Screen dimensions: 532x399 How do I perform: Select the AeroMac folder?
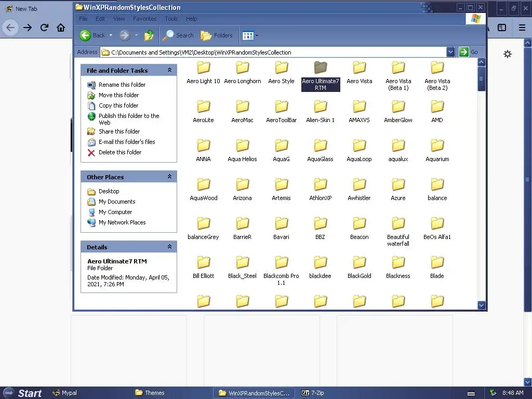pos(242,112)
